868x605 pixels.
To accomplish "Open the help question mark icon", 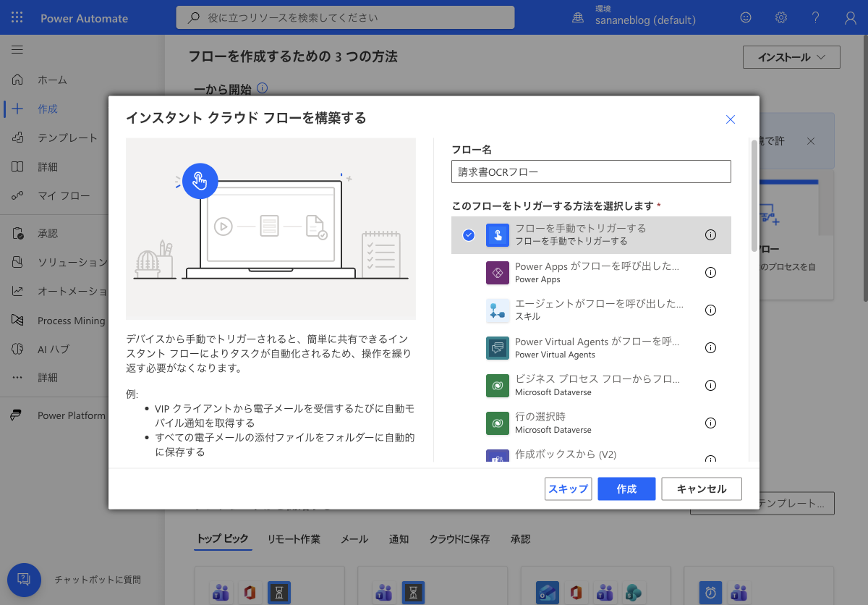I will click(x=815, y=18).
